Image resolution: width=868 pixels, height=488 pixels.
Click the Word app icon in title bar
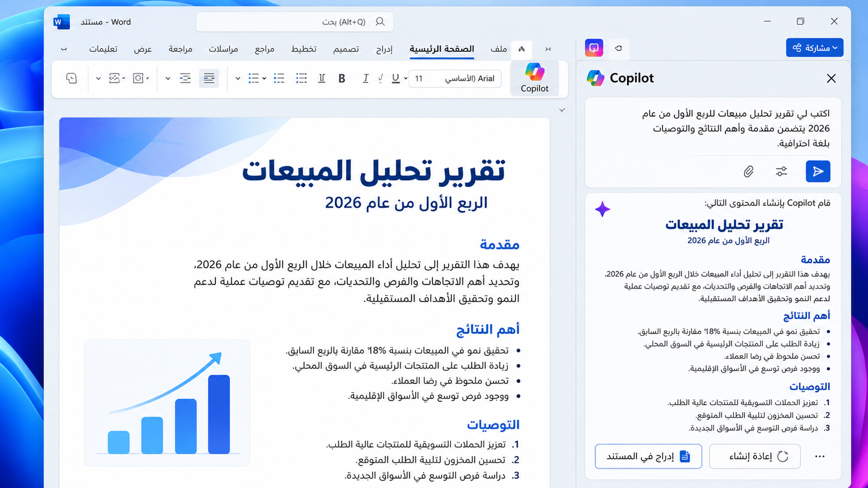click(62, 22)
